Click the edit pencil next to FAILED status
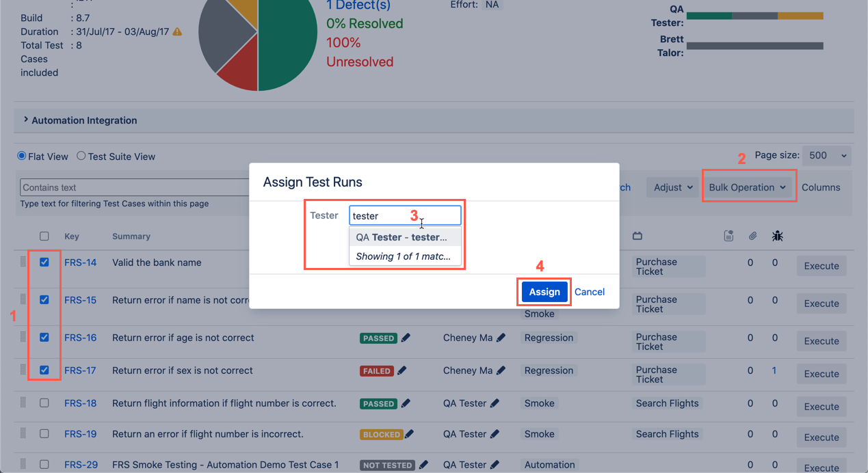The image size is (868, 473). point(402,370)
